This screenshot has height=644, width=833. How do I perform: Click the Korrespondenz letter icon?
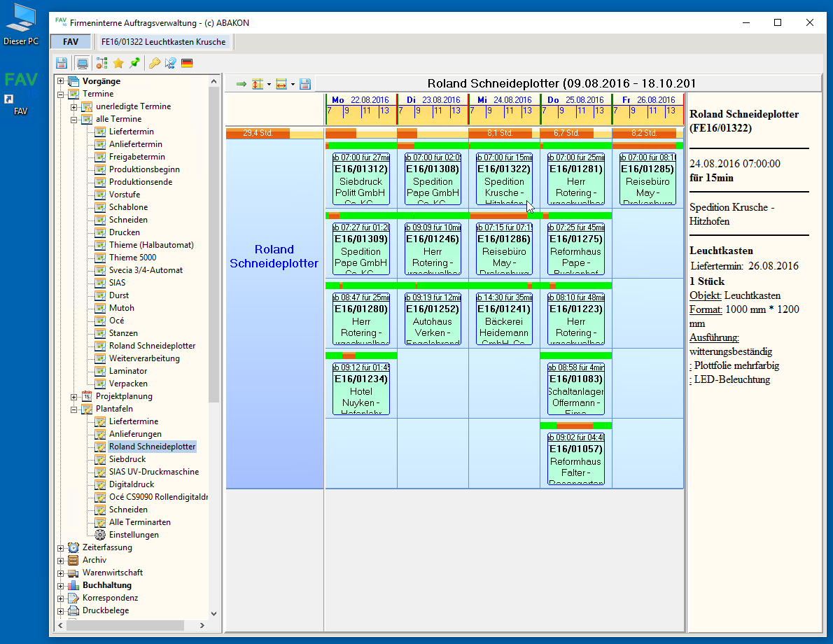pyautogui.click(x=73, y=598)
